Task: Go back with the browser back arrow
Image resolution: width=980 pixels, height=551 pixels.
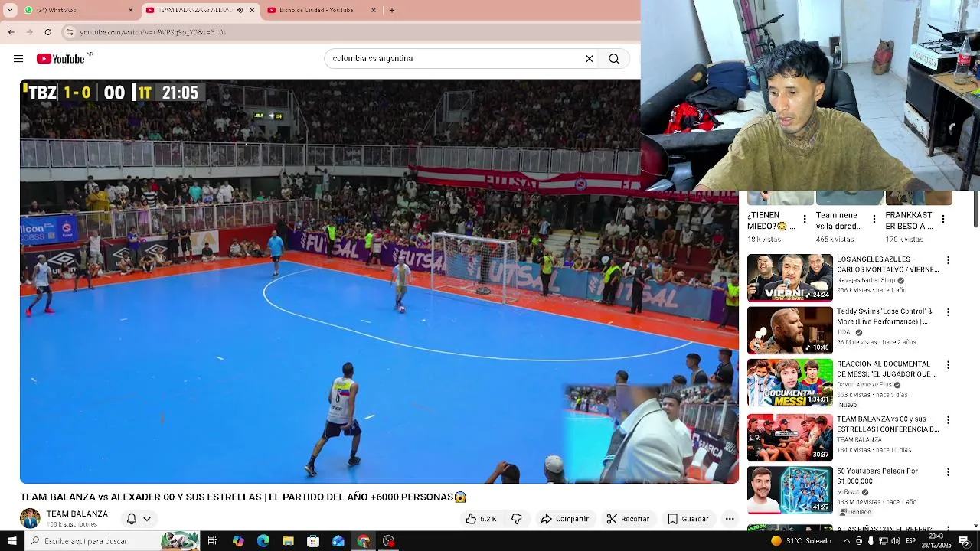Action: [11, 32]
